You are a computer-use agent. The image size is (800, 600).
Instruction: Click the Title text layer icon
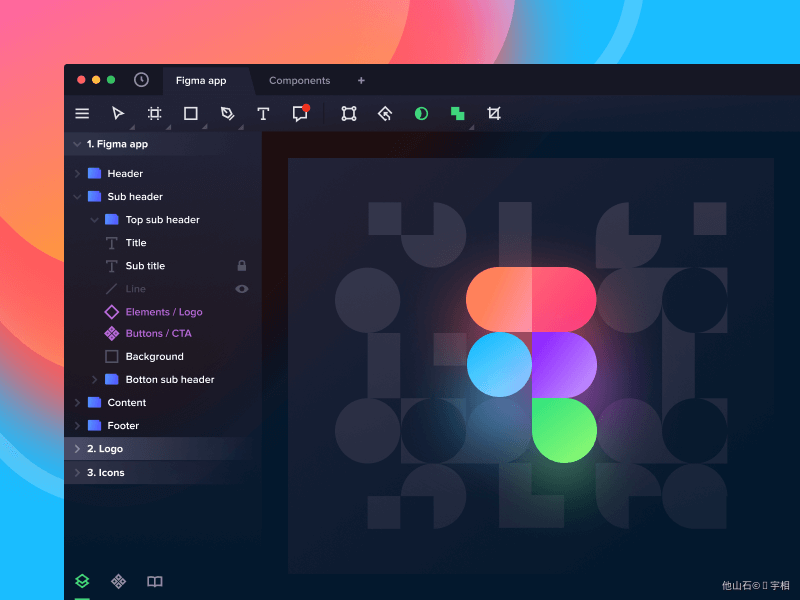tap(112, 243)
